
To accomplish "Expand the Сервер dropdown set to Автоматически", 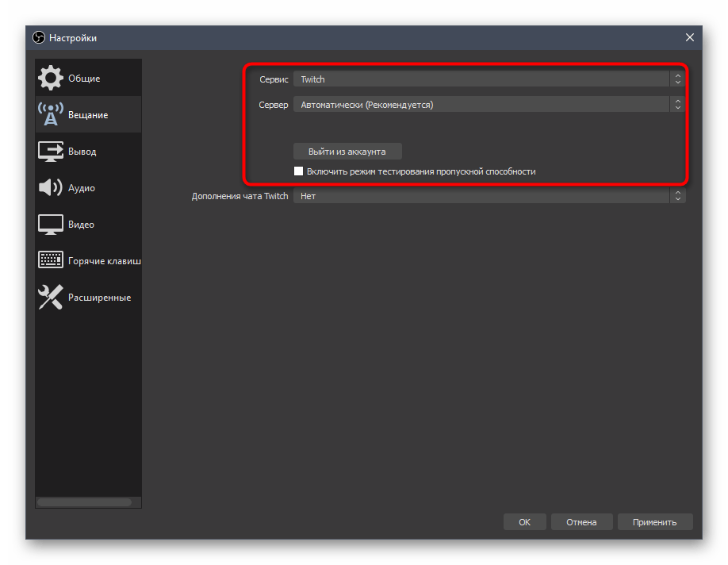I will coord(488,105).
